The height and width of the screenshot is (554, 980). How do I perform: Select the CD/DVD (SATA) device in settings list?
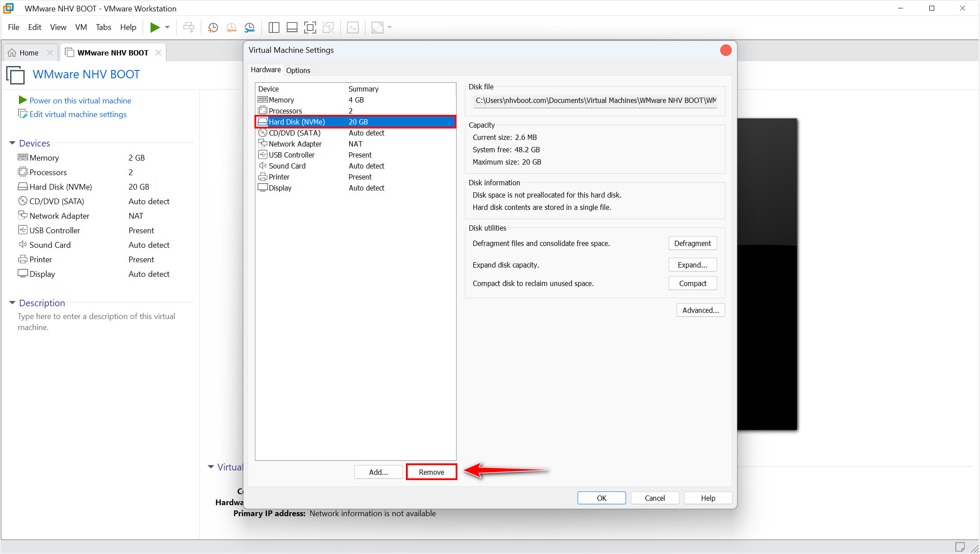(x=295, y=133)
